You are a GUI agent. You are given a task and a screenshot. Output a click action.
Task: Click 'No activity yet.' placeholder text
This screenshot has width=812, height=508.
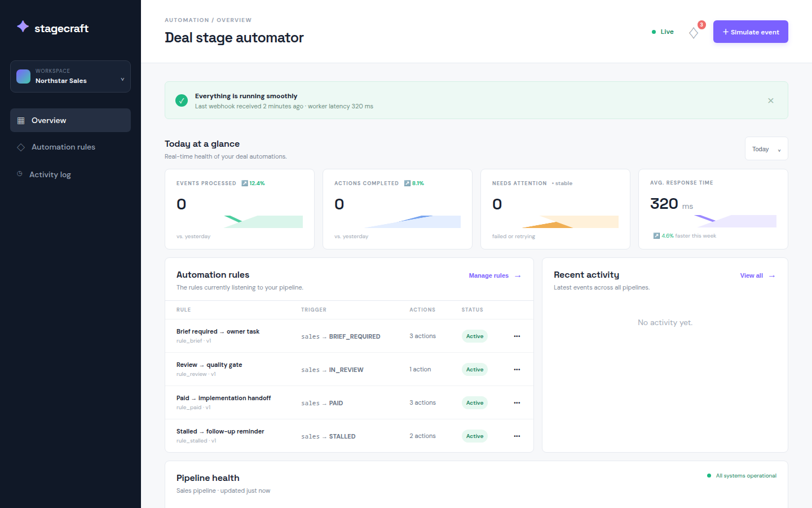click(x=665, y=322)
